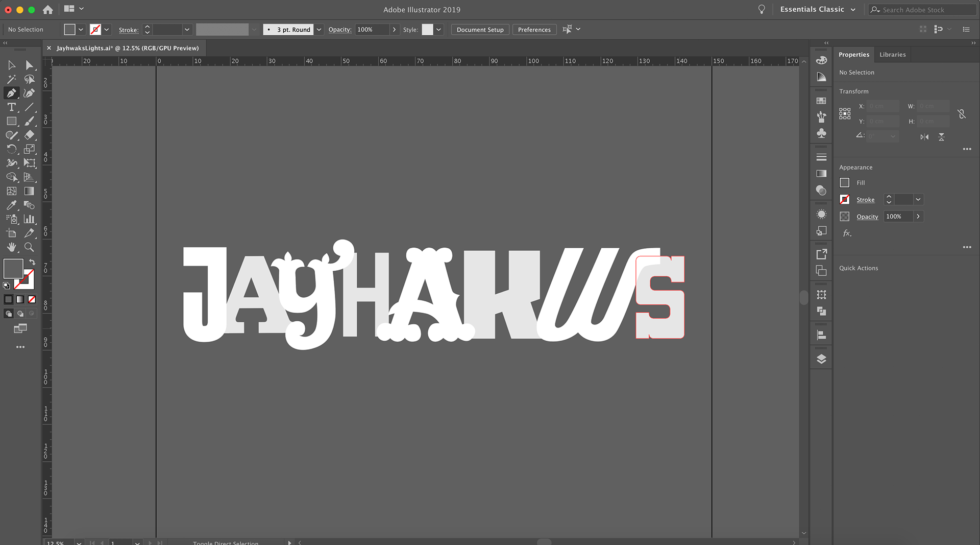Screen dimensions: 980x545
Task: Open the Discover lightbulb icon
Action: [x=762, y=9]
